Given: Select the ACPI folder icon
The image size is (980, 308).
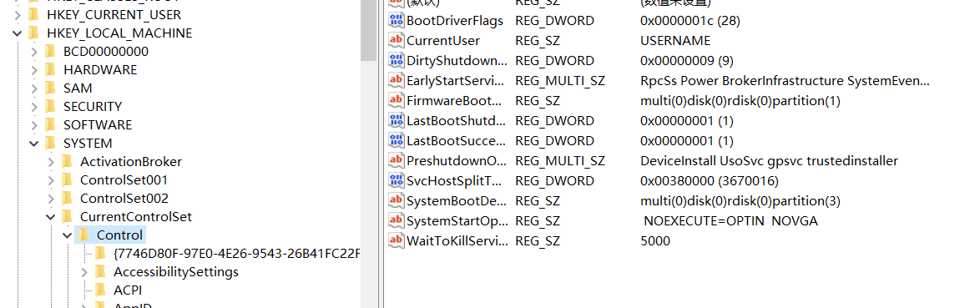Looking at the screenshot, I should click(x=101, y=290).
